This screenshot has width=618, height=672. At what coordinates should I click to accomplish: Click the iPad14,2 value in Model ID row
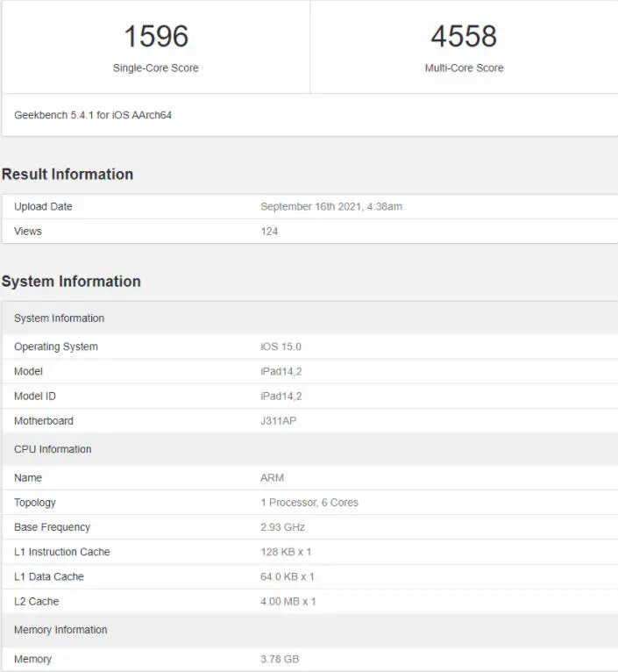[x=281, y=396]
